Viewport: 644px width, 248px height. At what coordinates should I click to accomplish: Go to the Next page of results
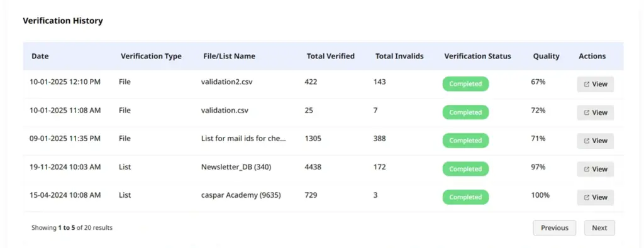coord(599,228)
